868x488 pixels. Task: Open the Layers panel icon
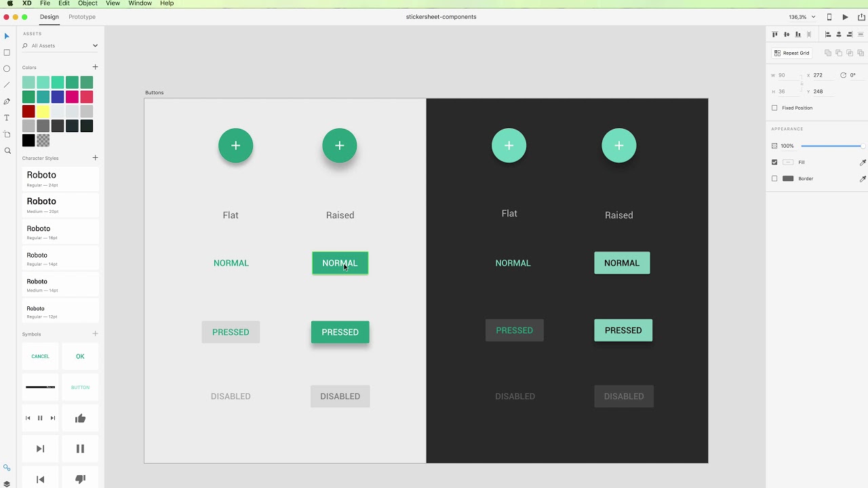pyautogui.click(x=7, y=484)
